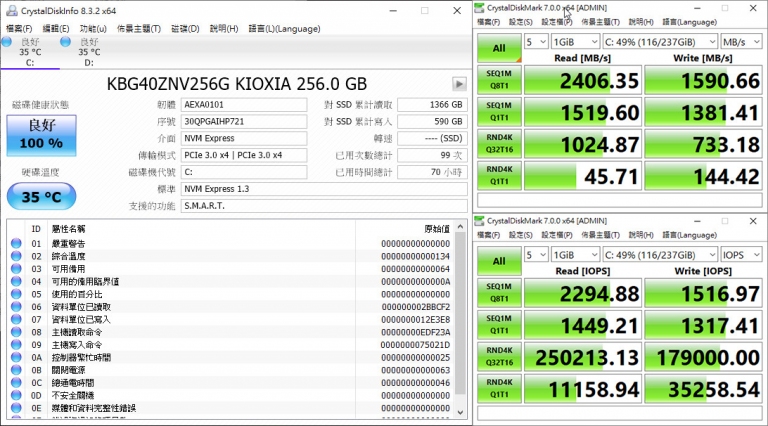768x426 pixels.
Task: Click transfer mode field PCIe 3.0 x4
Action: pos(244,155)
